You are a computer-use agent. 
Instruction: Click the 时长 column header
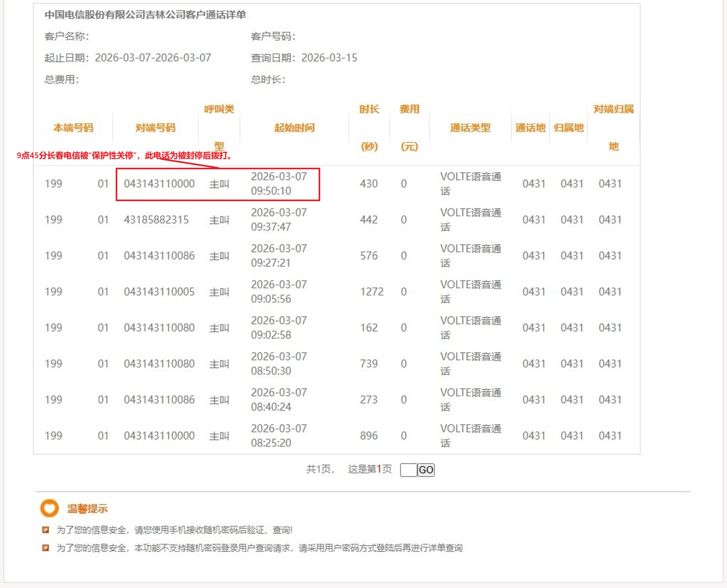[369, 128]
